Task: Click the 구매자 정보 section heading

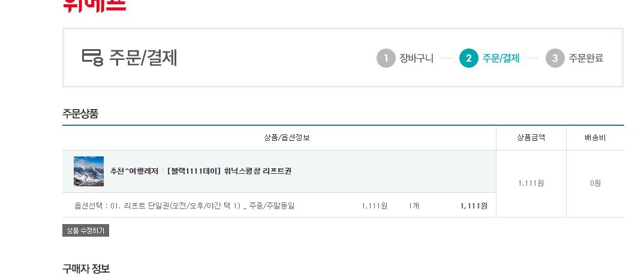Action: (86, 269)
